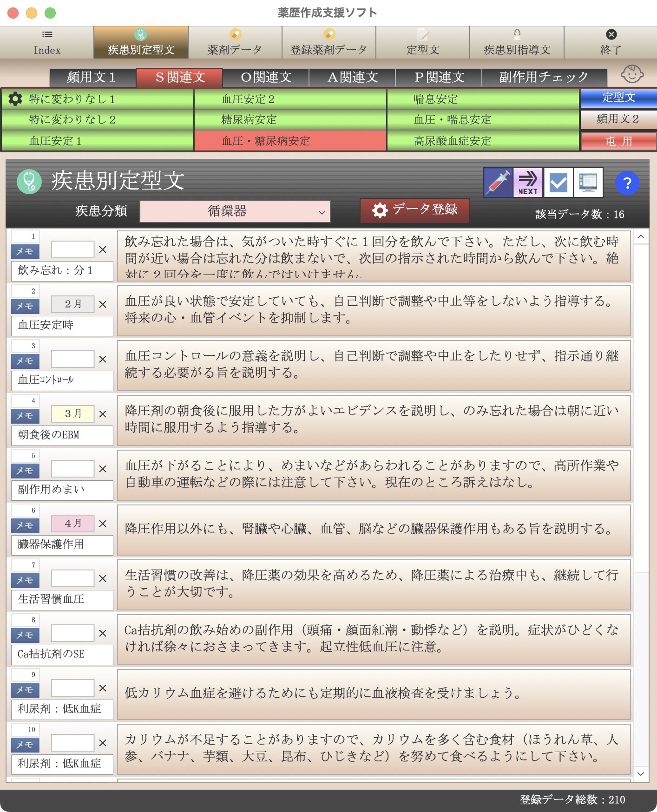This screenshot has width=657, height=812.
Task: Click the gear icon beside 特に変わりなし１
Action: [15, 98]
